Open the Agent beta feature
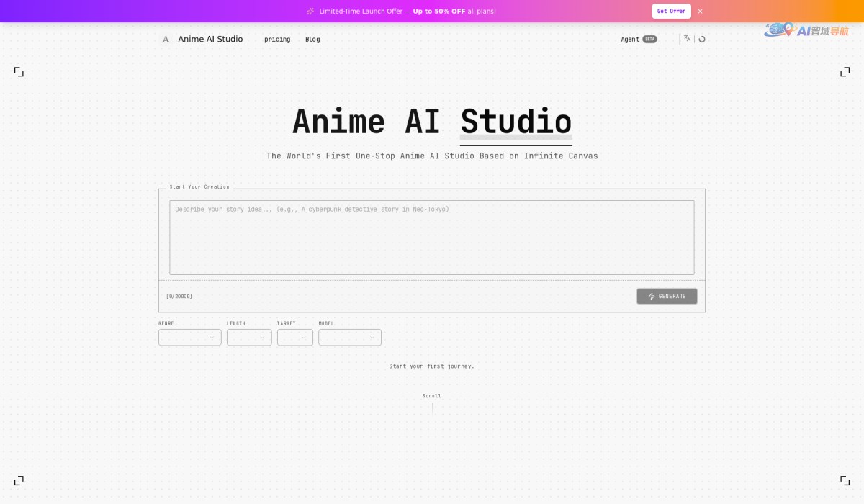Image resolution: width=864 pixels, height=504 pixels. [x=639, y=40]
